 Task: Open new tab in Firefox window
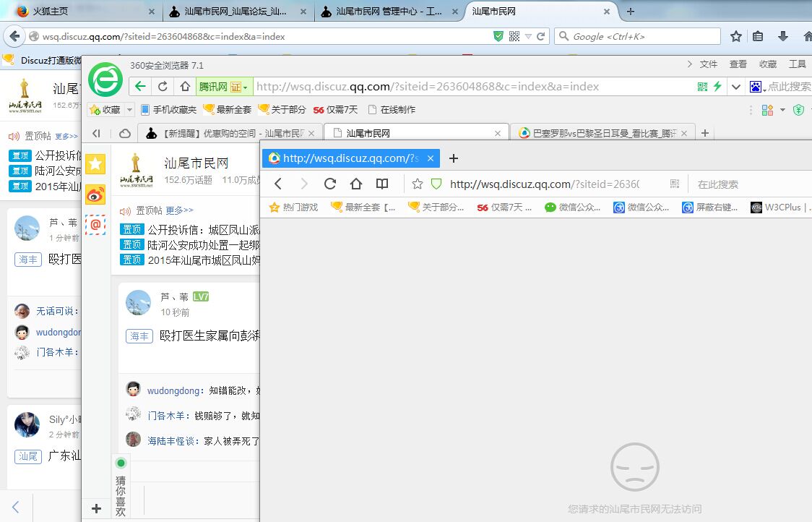[x=630, y=12]
